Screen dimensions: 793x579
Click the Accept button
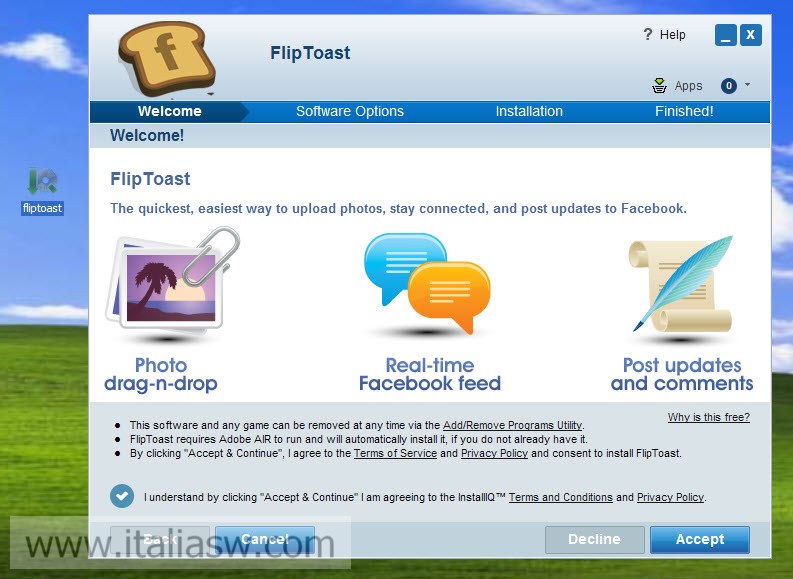(x=700, y=539)
